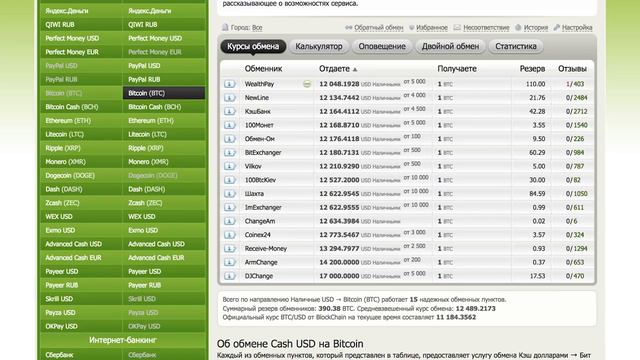Switch to the Двойной обмен tab
Viewport: 640px width, 360px height.
(x=450, y=46)
